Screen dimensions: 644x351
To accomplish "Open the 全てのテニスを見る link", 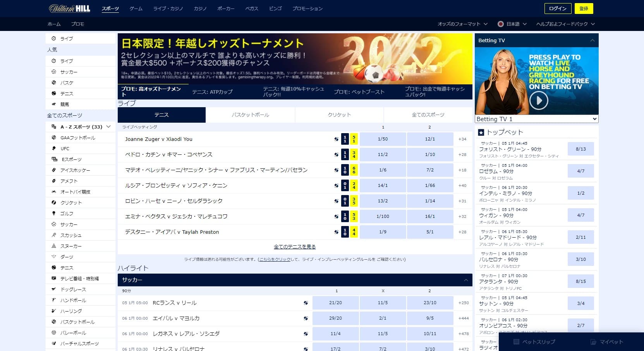I will coord(295,247).
